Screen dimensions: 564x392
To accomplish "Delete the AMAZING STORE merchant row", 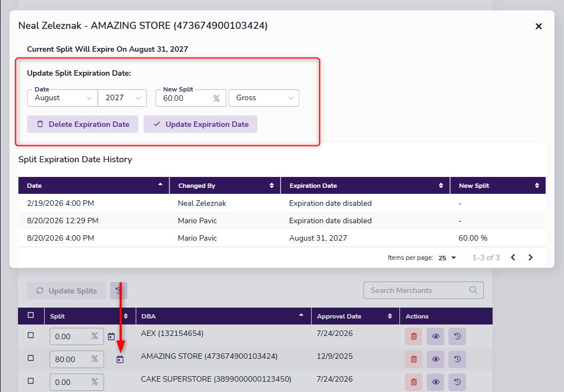I will coord(414,359).
